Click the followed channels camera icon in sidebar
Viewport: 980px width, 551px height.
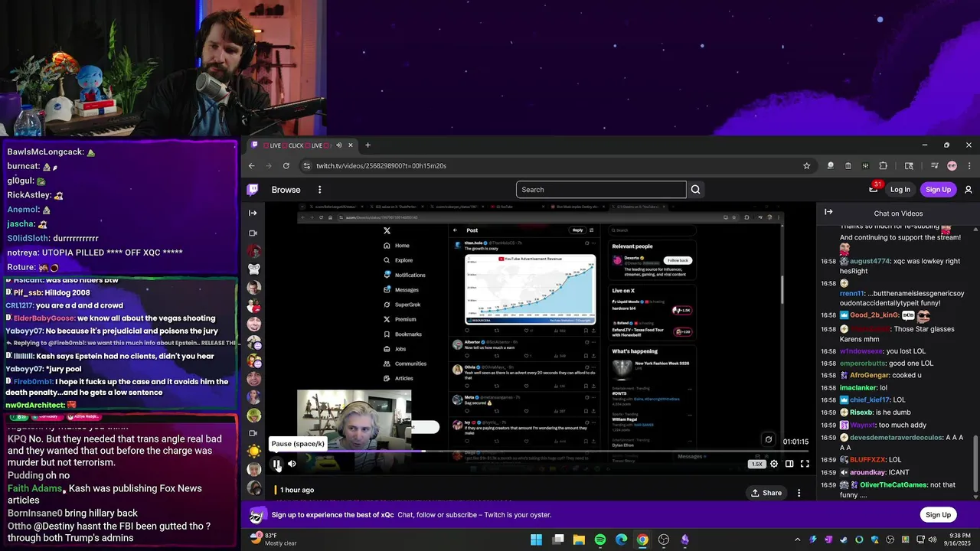pyautogui.click(x=253, y=233)
